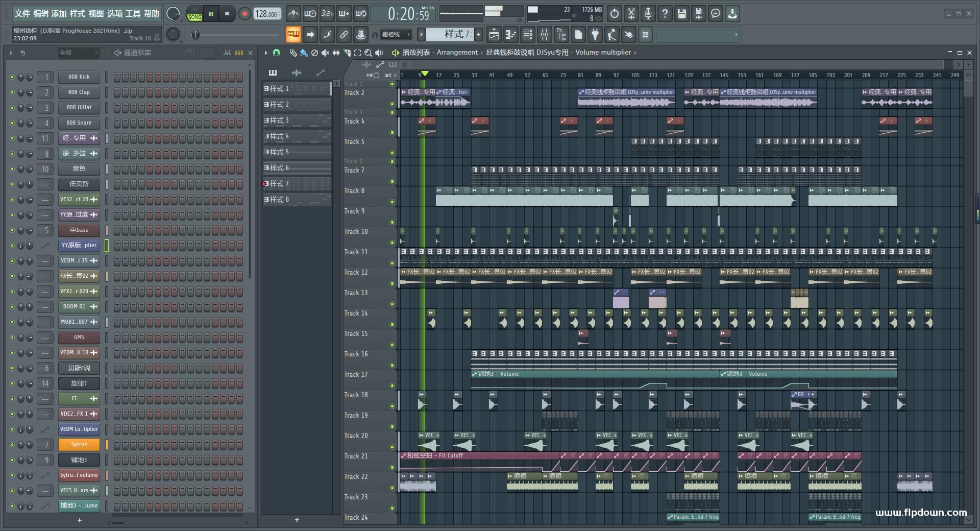Click the Typing keyboard to piano button
980x531 pixels.
coord(293,35)
